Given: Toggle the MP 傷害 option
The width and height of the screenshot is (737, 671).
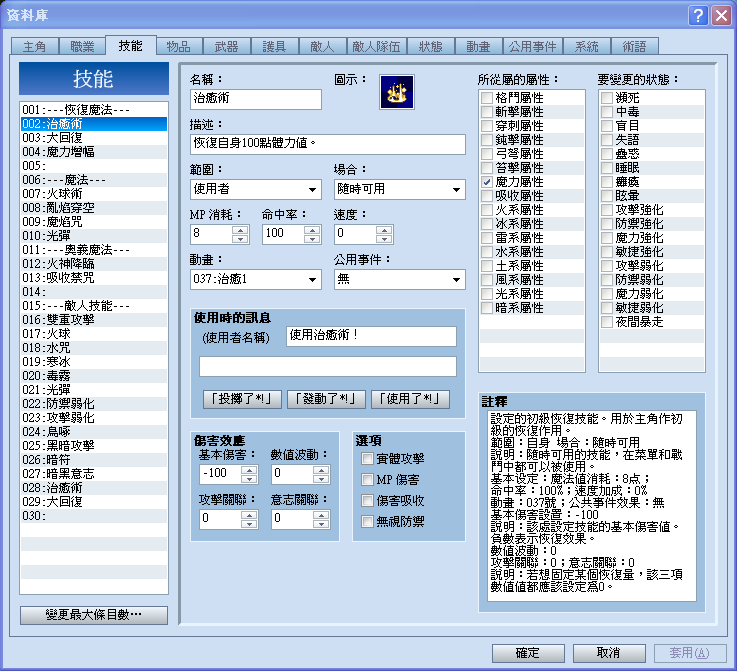Looking at the screenshot, I should pyautogui.click(x=367, y=479).
